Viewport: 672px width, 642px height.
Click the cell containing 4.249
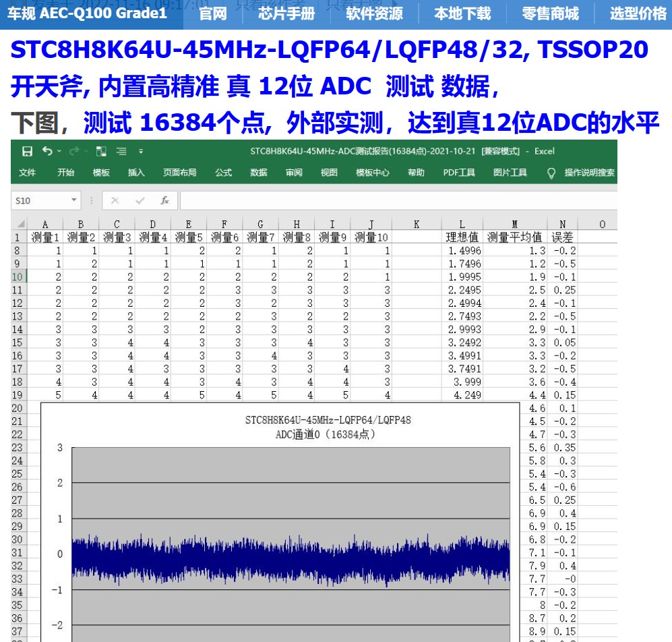click(x=462, y=395)
